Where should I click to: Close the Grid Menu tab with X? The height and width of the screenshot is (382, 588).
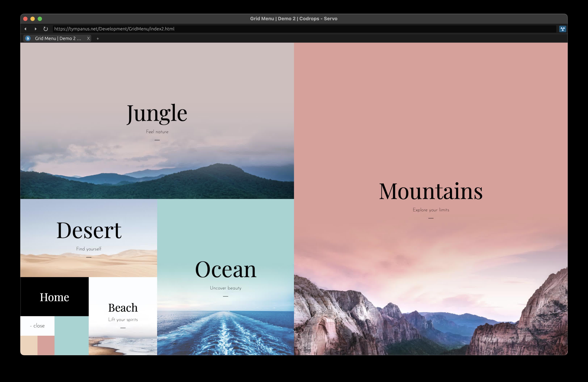point(88,39)
